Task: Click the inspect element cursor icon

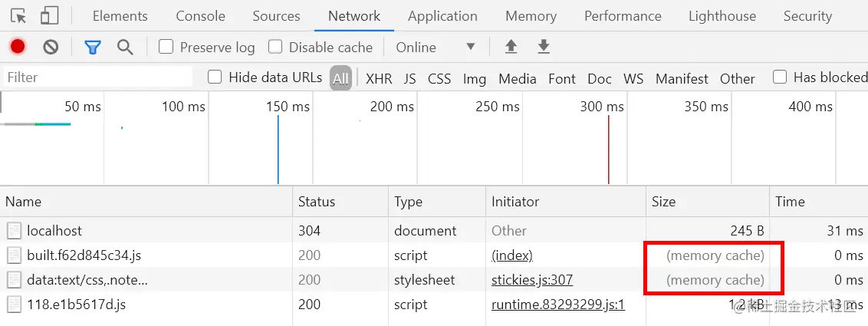Action: (18, 16)
